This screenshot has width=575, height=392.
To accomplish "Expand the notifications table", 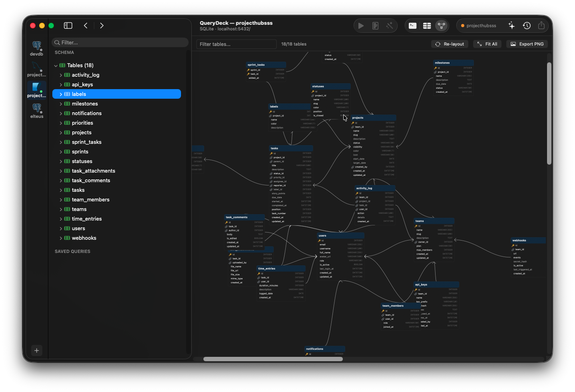I will [61, 113].
